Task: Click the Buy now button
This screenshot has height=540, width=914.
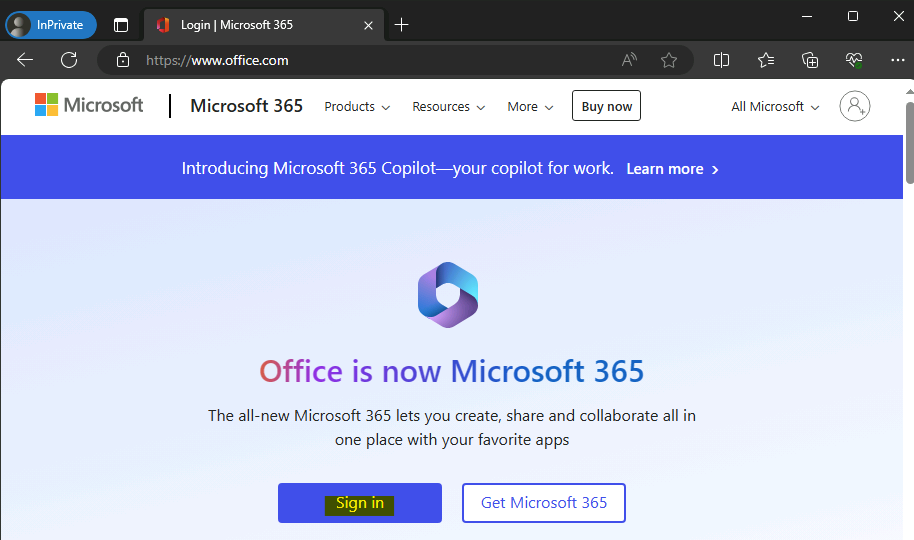Action: (606, 106)
